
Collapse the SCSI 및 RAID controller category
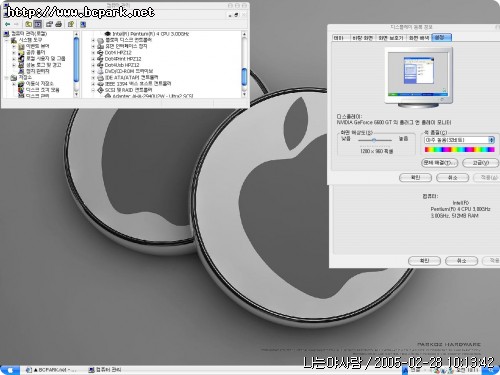click(93, 90)
